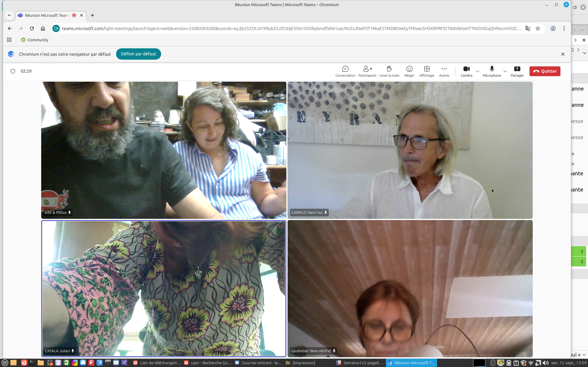Expand the Caméra options dropdown arrow
Viewport: 588px width, 367px height.
(477, 71)
